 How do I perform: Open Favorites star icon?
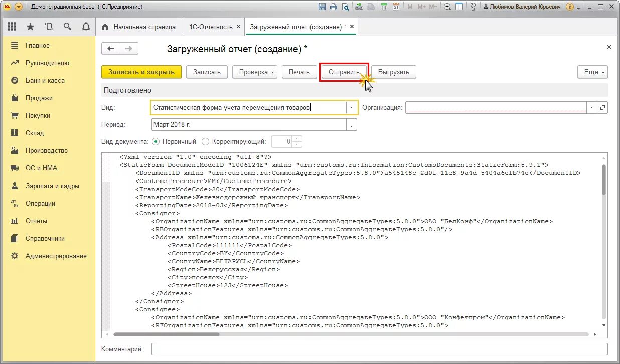[x=30, y=27]
